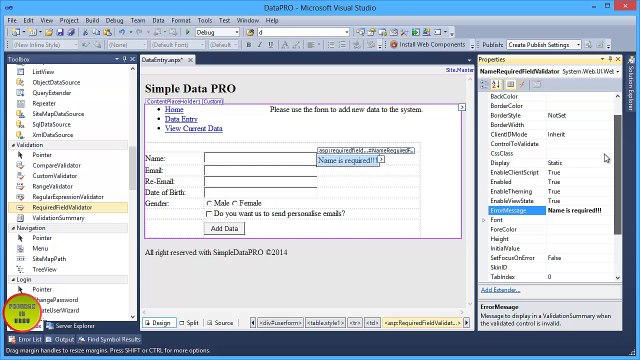640x360 pixels.
Task: Click the ErrorMessage property value field
Action: [579, 211]
